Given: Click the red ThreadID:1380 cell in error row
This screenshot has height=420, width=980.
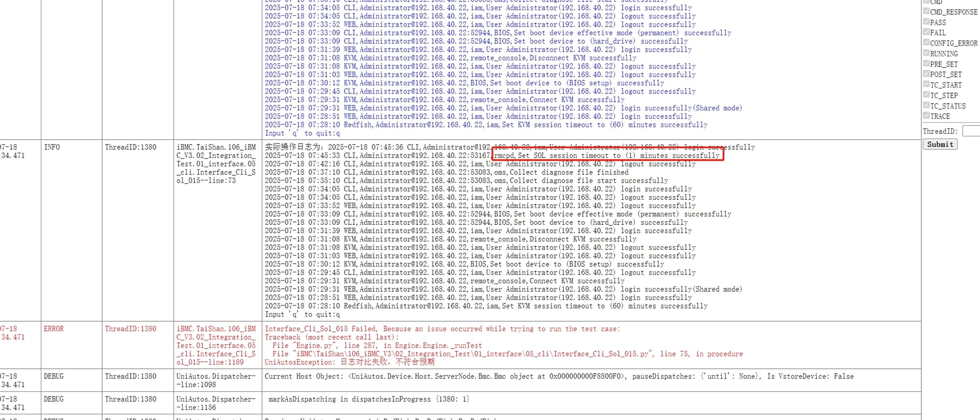Looking at the screenshot, I should pyautogui.click(x=131, y=329).
